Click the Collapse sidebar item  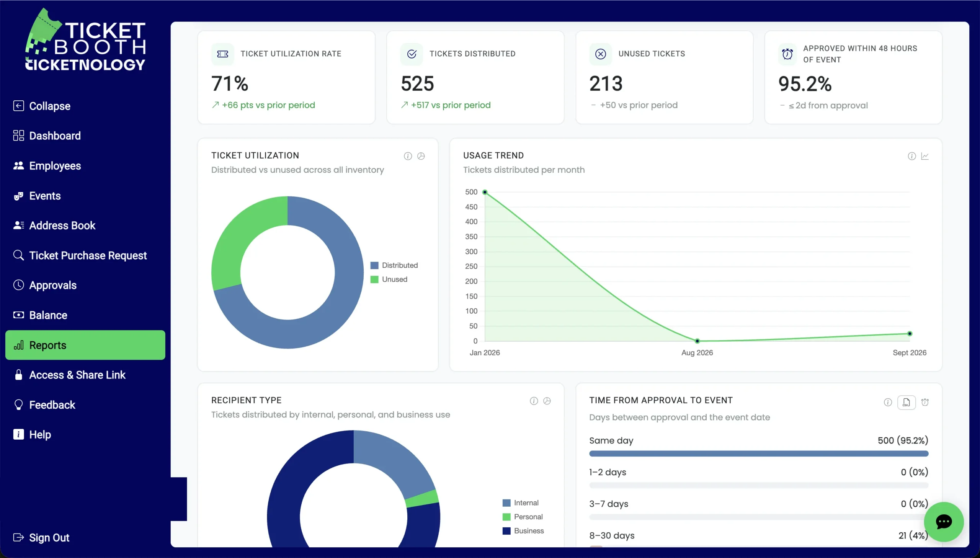click(42, 106)
